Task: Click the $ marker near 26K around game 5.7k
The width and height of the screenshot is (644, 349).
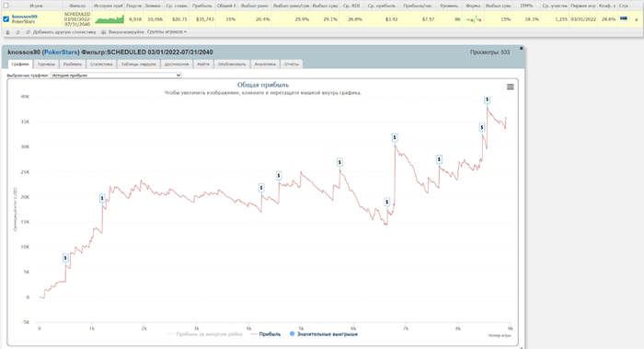Action: point(339,162)
